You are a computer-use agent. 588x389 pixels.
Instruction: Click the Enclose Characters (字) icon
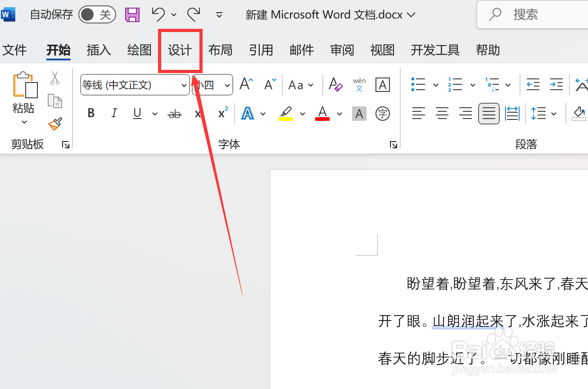click(x=382, y=113)
